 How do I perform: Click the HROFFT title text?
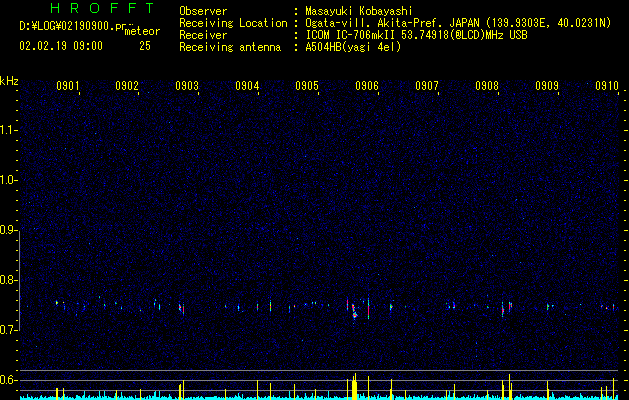tap(102, 8)
